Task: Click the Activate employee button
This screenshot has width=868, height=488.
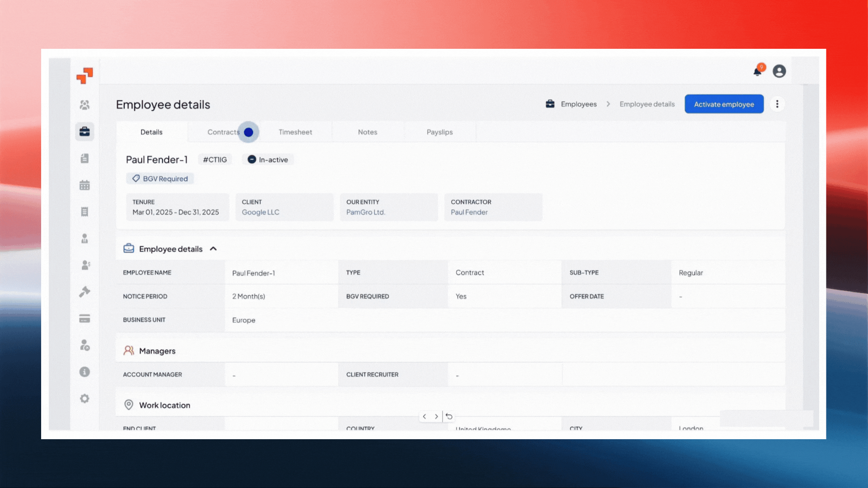Action: tap(724, 104)
